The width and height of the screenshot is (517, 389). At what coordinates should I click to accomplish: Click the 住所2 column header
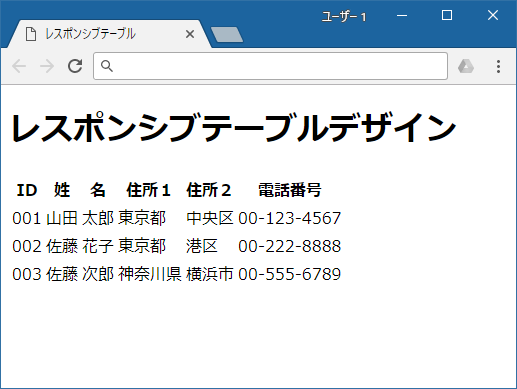209,190
